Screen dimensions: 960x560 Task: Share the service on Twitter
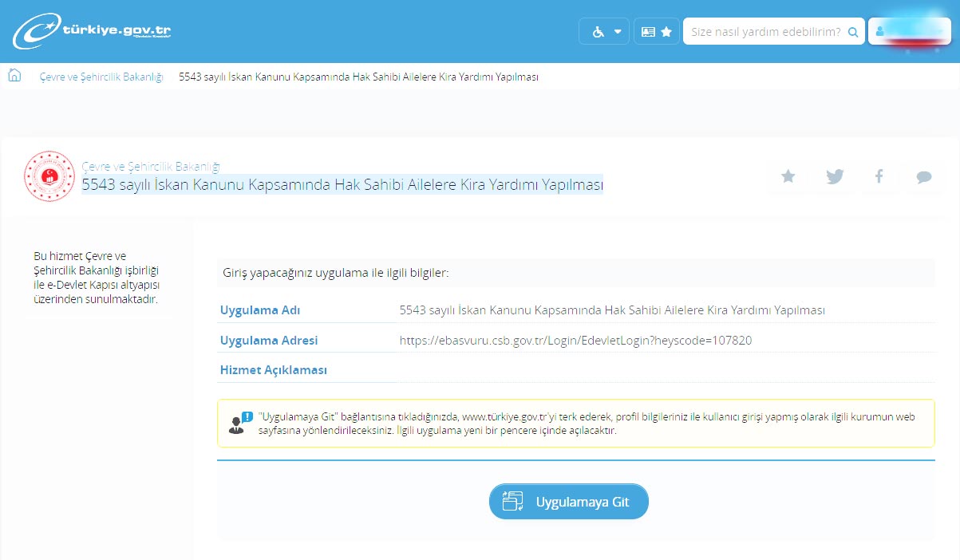pyautogui.click(x=835, y=176)
